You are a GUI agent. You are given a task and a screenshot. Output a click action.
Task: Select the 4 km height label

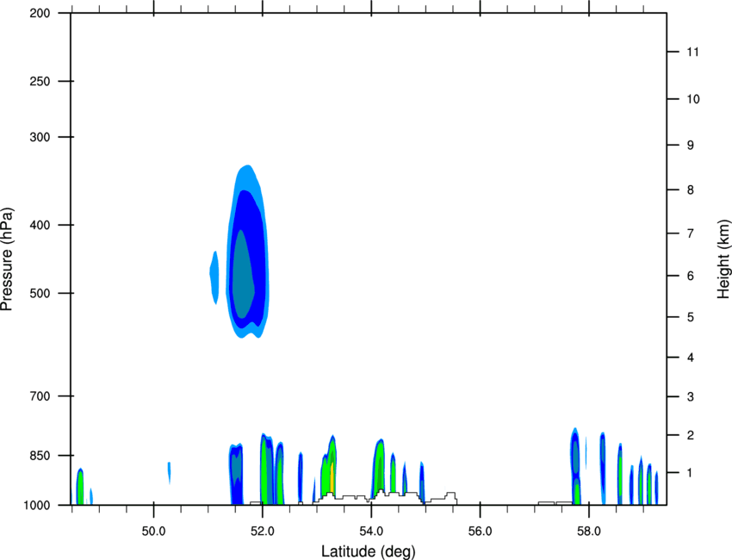(x=690, y=358)
